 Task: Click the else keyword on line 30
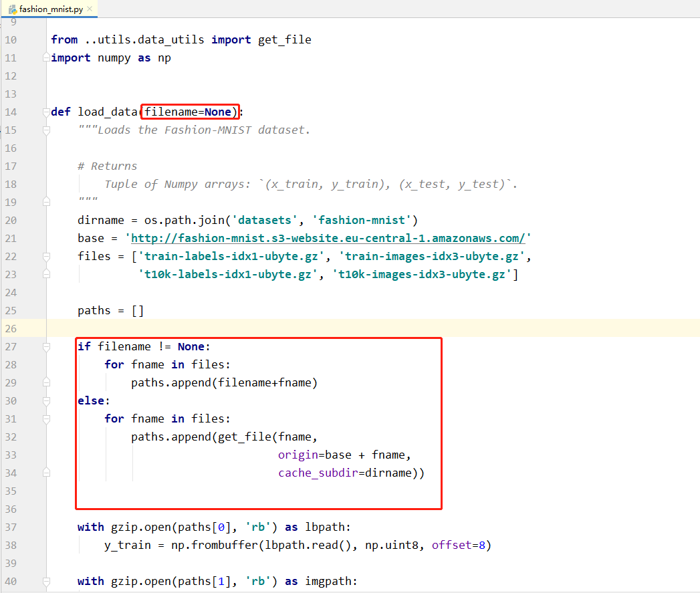tap(91, 400)
